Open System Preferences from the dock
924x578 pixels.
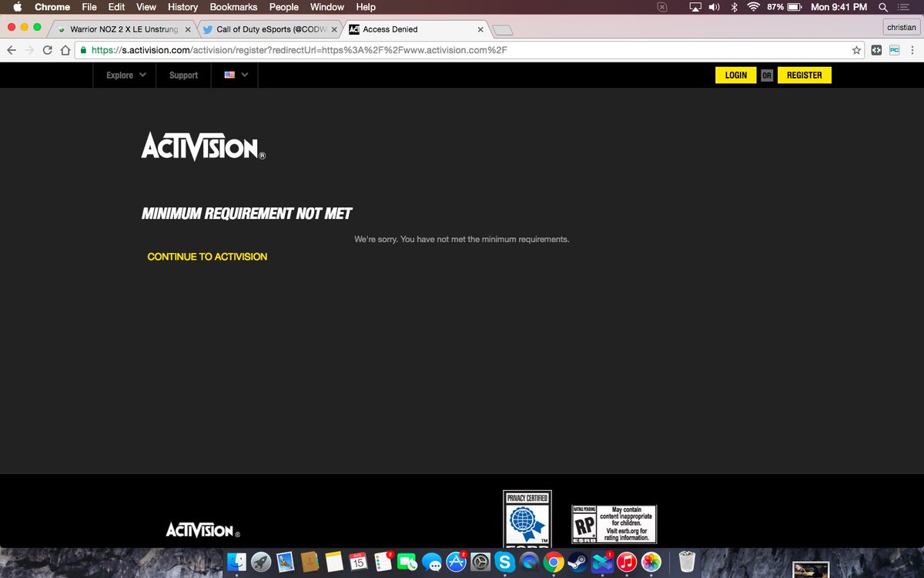480,562
